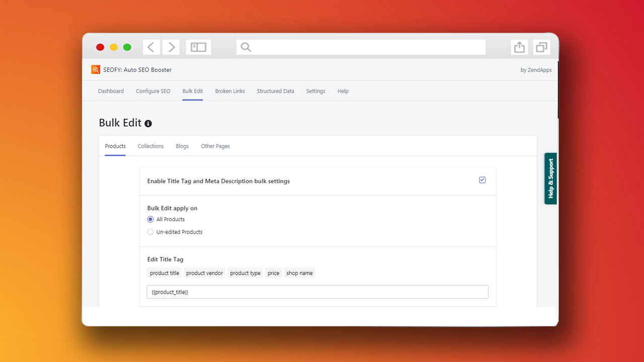Click the Edit Title Tag heading
Screen dimensions: 644x362
pyautogui.click(x=165, y=259)
